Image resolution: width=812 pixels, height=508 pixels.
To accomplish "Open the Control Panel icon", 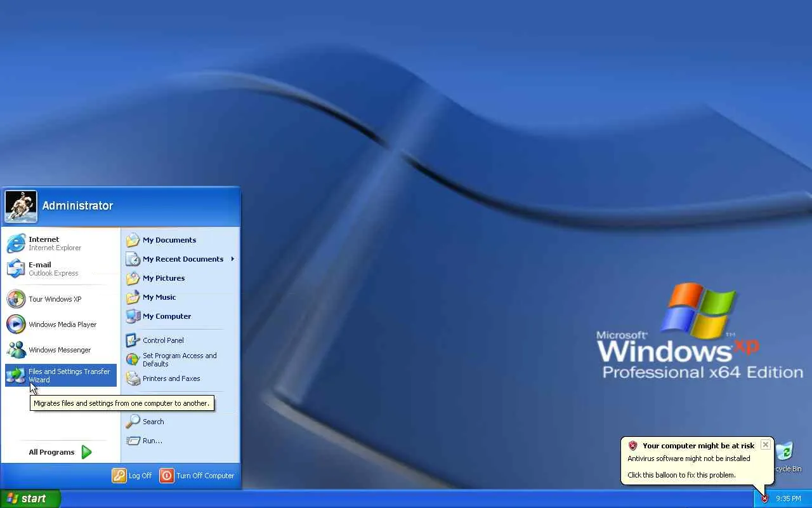I will pos(133,340).
